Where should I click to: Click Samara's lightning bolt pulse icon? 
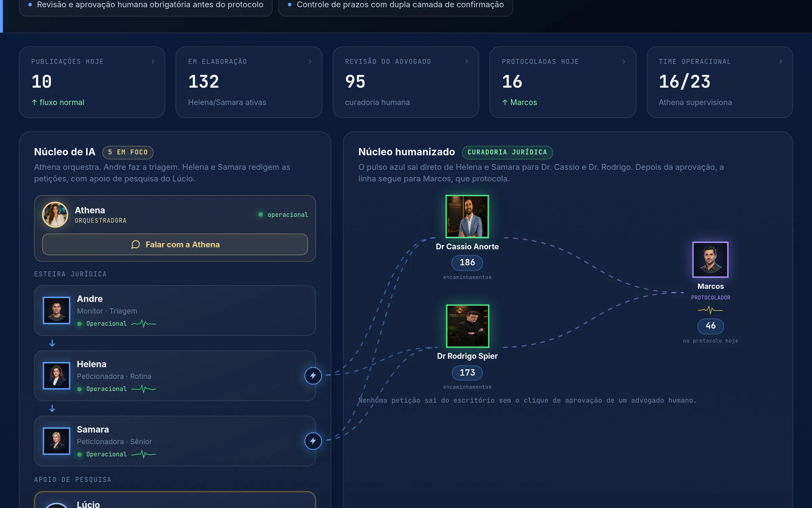pos(313,441)
